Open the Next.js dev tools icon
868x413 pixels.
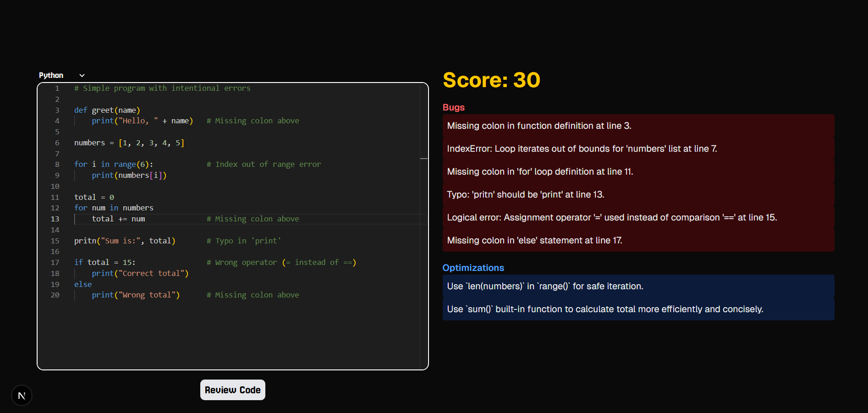point(22,396)
